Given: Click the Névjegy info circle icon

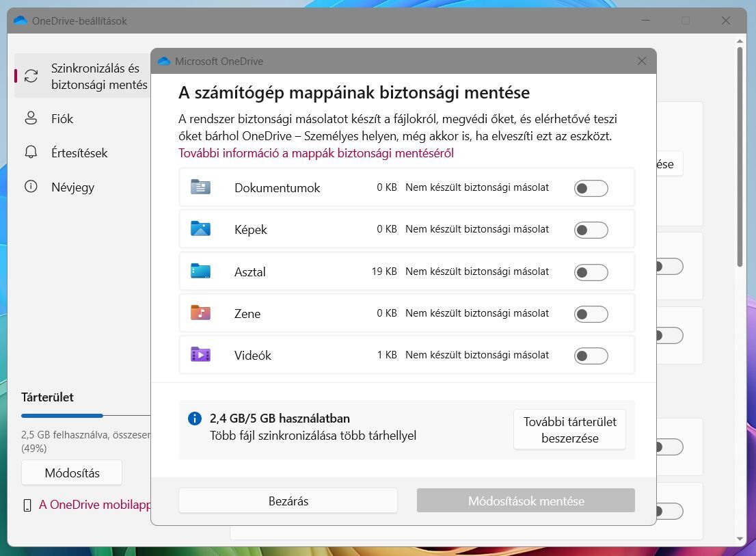Looking at the screenshot, I should pos(31,186).
